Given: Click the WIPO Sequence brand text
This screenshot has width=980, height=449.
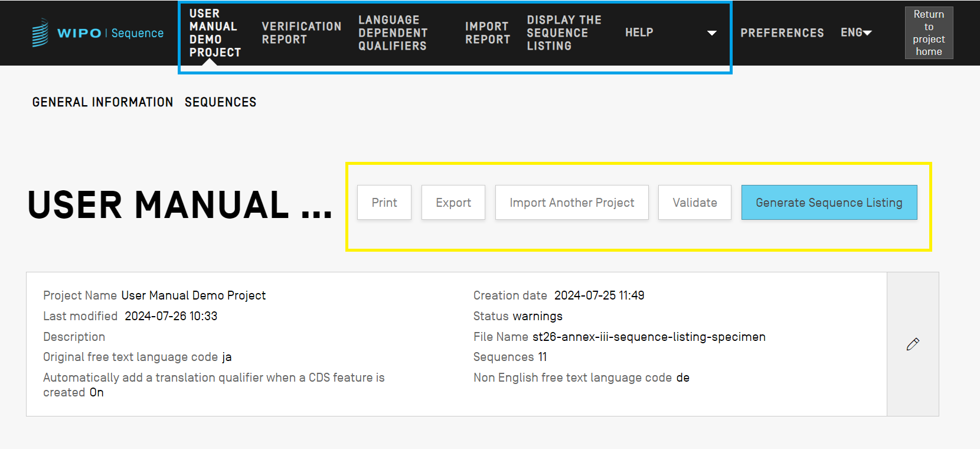Looking at the screenshot, I should pos(110,33).
